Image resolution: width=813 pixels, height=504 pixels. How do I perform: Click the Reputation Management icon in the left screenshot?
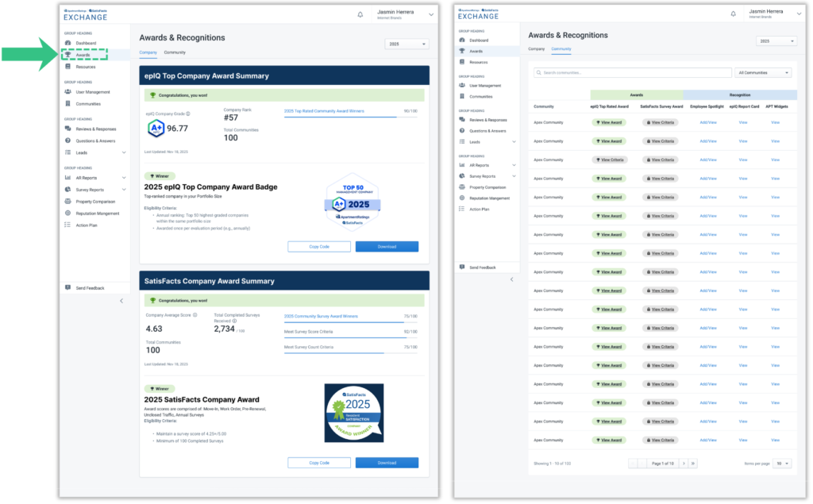tap(67, 214)
